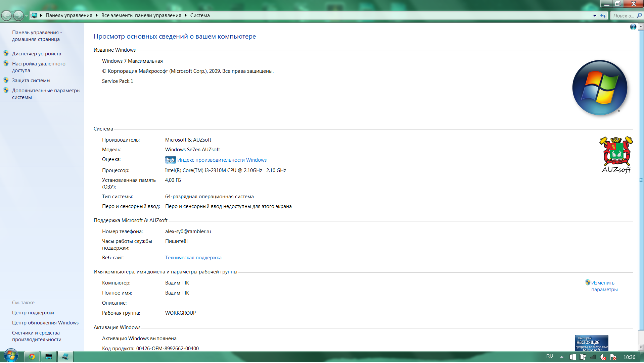This screenshot has width=644, height=363.
Task: Open Центр обновления Windows link
Action: [x=45, y=323]
